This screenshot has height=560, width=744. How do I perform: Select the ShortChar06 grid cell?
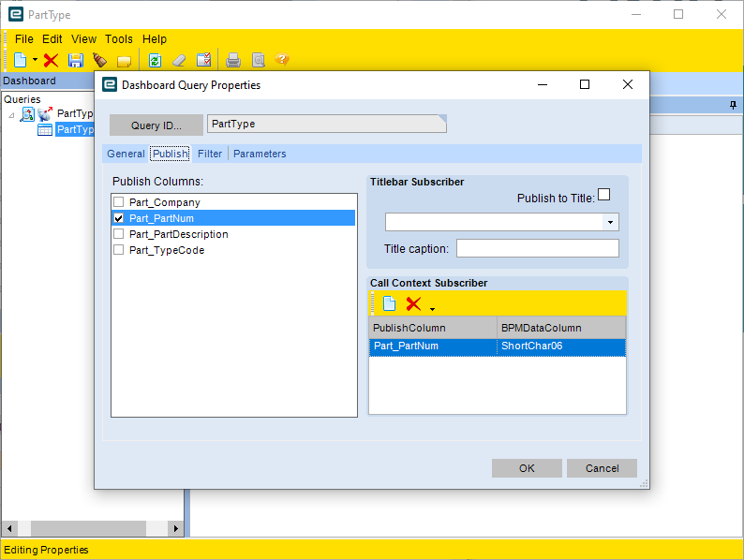(x=562, y=346)
